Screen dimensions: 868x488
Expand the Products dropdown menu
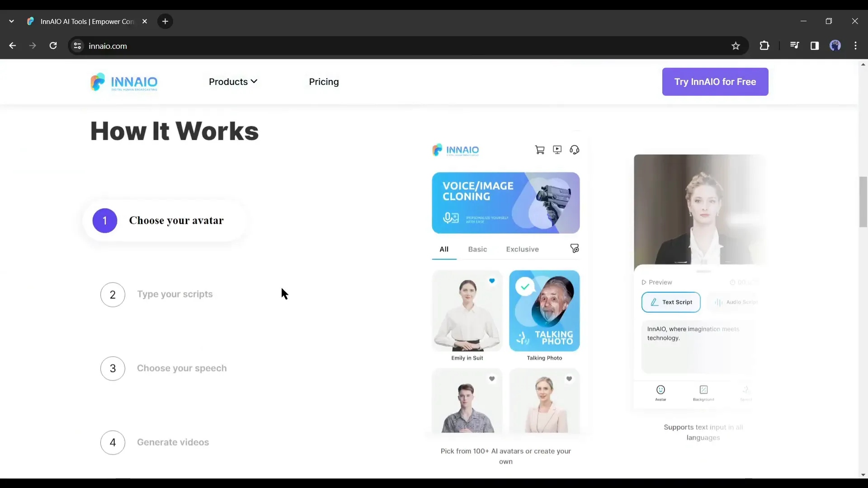(x=233, y=82)
